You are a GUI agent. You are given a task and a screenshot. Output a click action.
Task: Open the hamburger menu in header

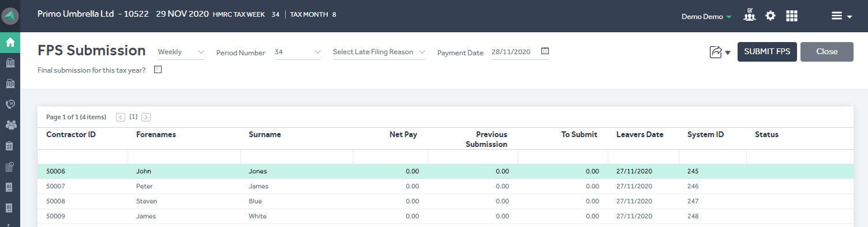[841, 16]
